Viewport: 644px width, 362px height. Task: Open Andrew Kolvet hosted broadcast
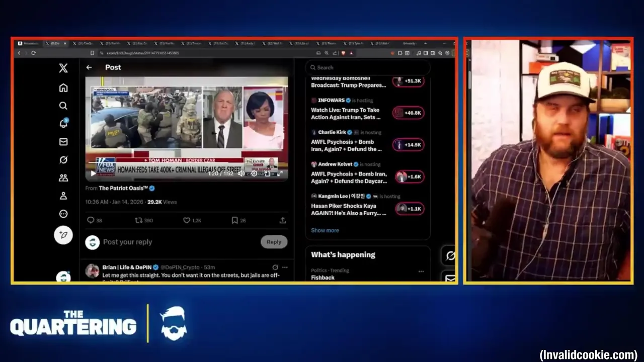[x=349, y=177]
